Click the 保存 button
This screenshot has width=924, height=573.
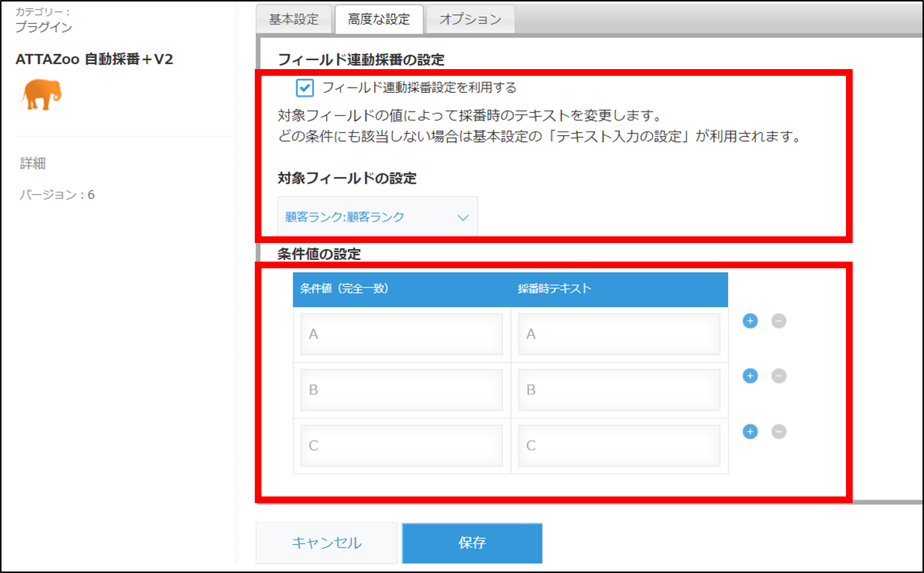(x=472, y=543)
